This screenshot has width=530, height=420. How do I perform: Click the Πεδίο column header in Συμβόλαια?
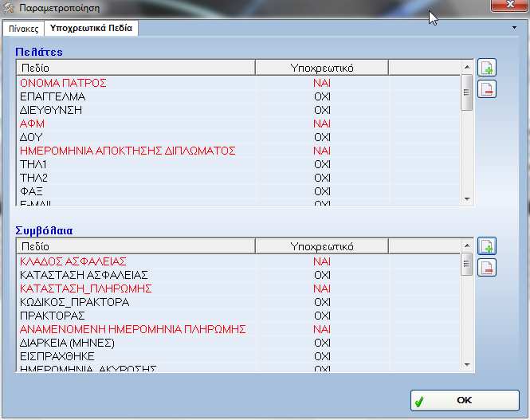(x=135, y=246)
